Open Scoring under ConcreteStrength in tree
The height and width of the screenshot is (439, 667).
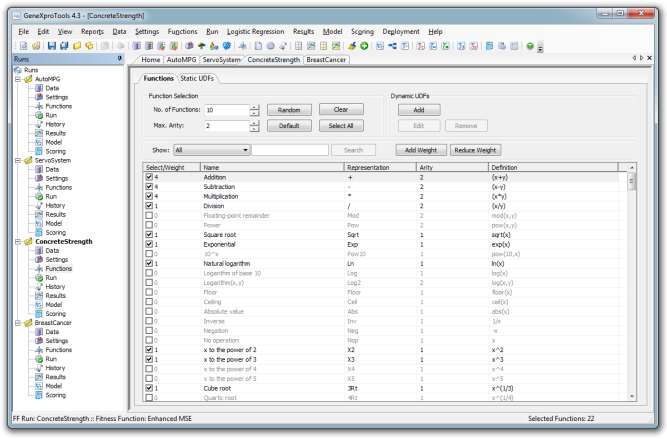pos(56,314)
